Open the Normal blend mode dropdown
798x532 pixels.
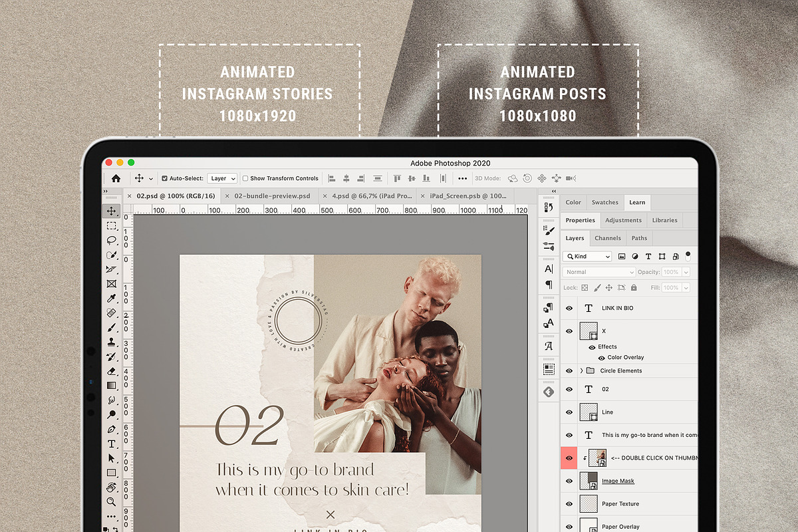click(x=599, y=272)
